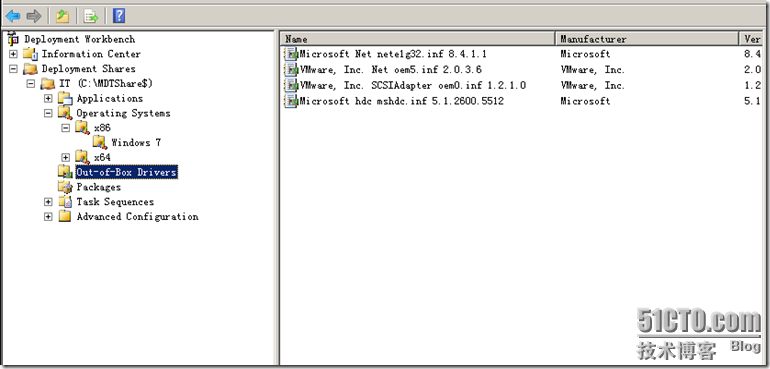770x369 pixels.
Task: Click the Export List toolbar icon
Action: click(x=91, y=16)
